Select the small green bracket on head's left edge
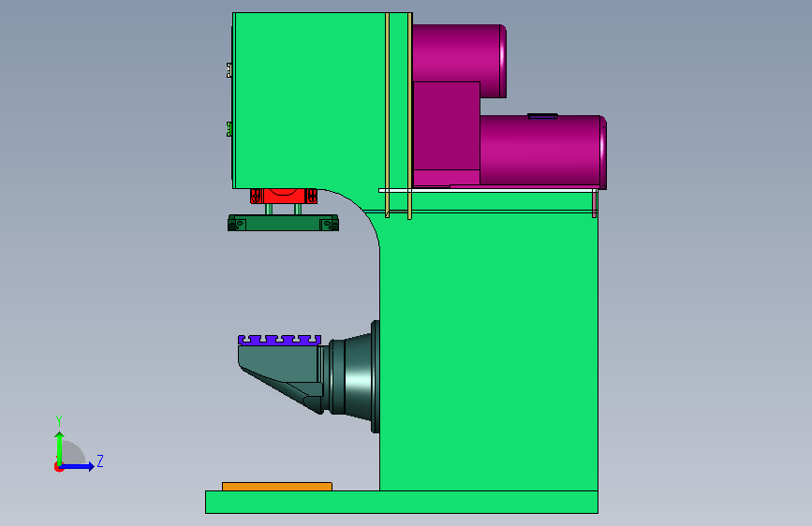This screenshot has width=812, height=526. [229, 129]
